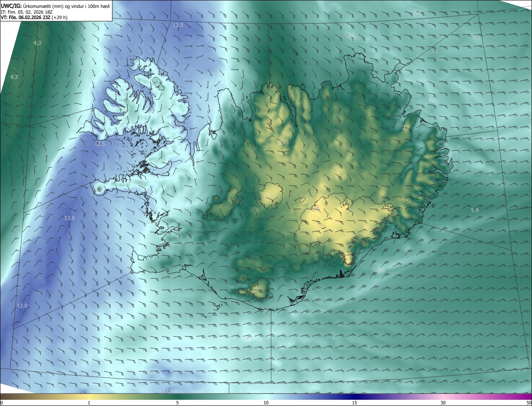The image size is (532, 406).
Task: Click the 2.7 value label
Action: [406, 128]
